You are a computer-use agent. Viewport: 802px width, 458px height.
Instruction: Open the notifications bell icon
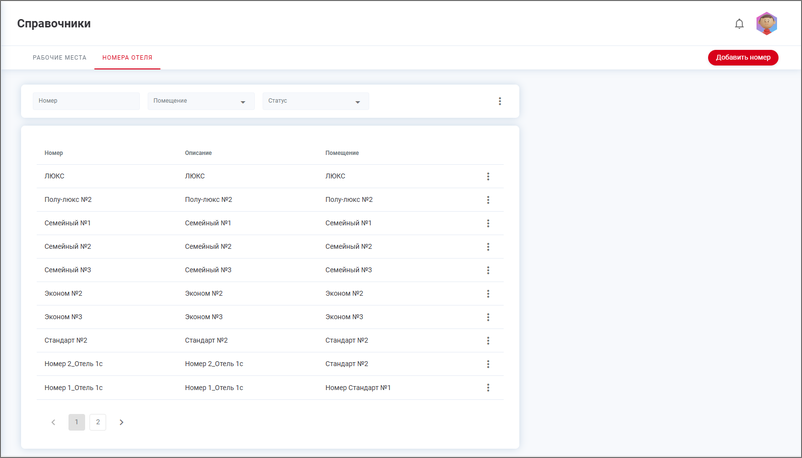739,24
